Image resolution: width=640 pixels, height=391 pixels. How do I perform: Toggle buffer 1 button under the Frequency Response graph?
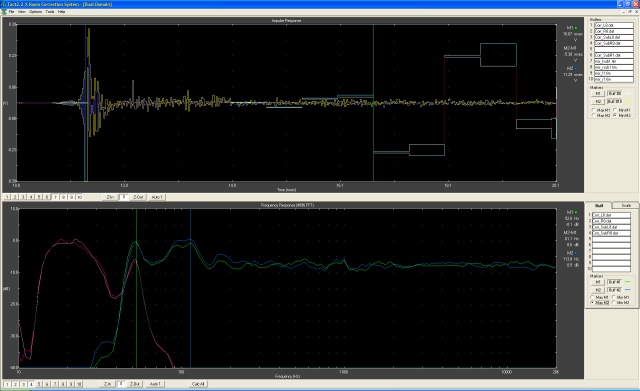(7, 384)
